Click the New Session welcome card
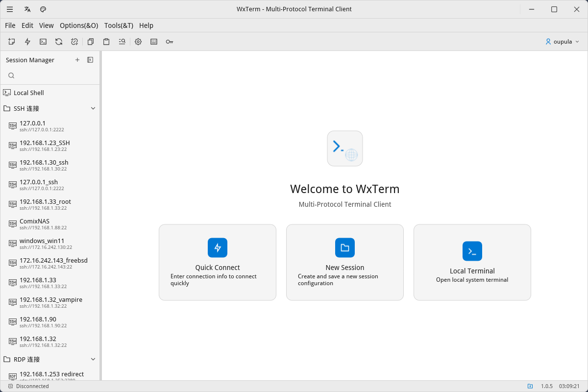Image resolution: width=588 pixels, height=392 pixels. click(x=345, y=262)
